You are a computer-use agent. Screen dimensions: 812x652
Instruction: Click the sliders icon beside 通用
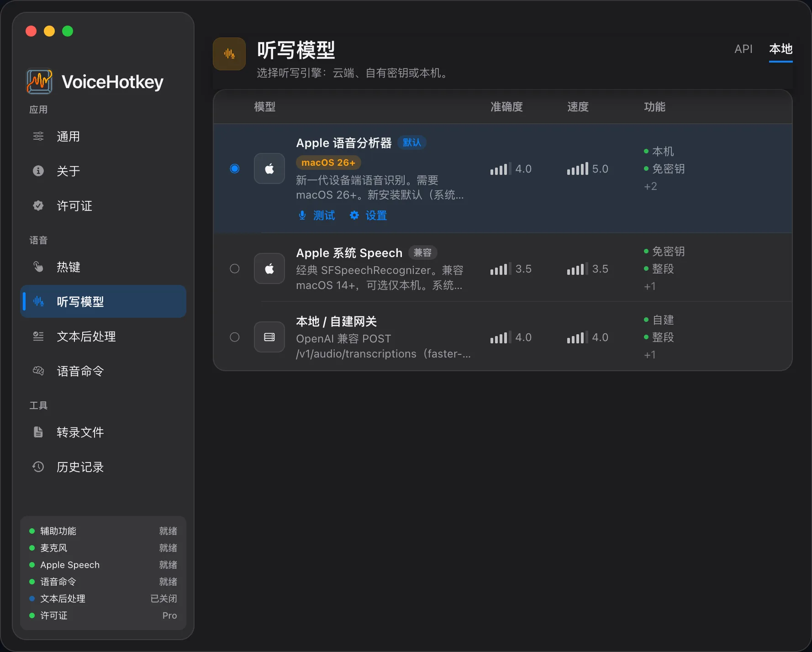[x=38, y=136]
